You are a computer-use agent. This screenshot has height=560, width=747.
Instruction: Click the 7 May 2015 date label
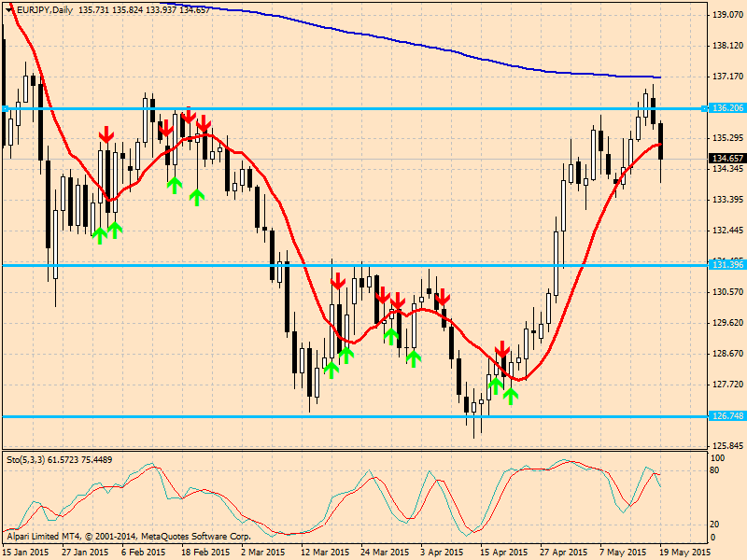(x=623, y=553)
